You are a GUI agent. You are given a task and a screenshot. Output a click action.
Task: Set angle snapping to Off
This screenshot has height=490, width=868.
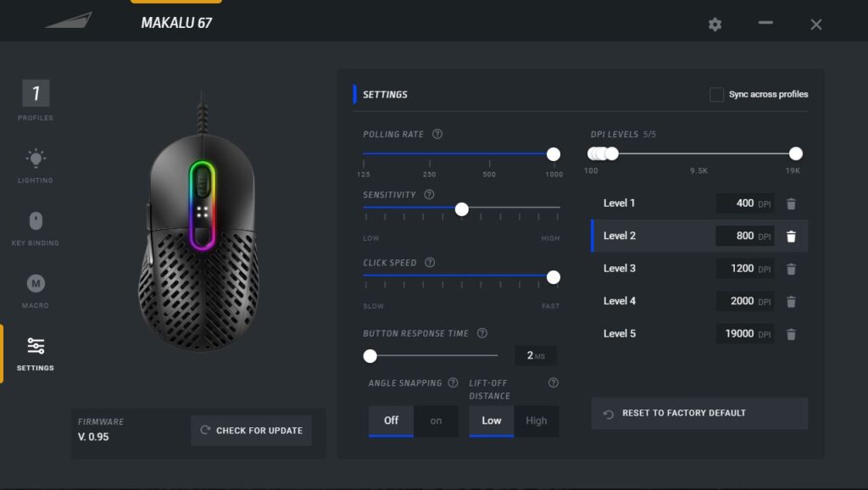tap(391, 421)
